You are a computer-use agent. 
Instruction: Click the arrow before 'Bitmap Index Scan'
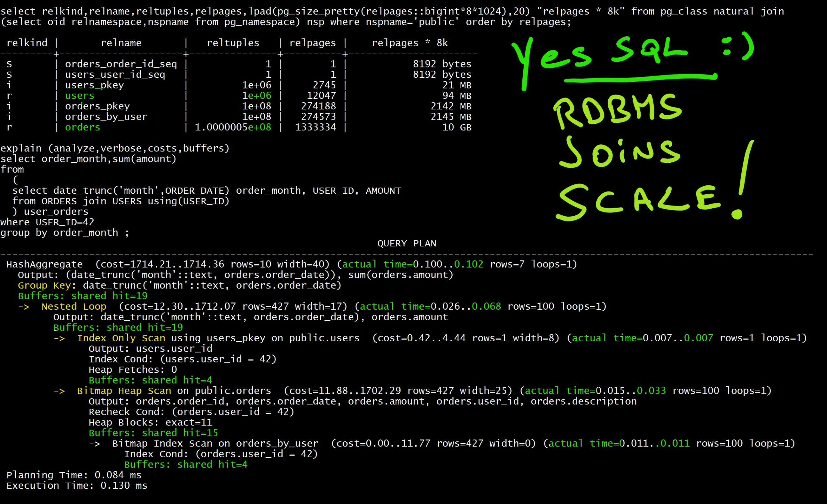tap(95, 444)
